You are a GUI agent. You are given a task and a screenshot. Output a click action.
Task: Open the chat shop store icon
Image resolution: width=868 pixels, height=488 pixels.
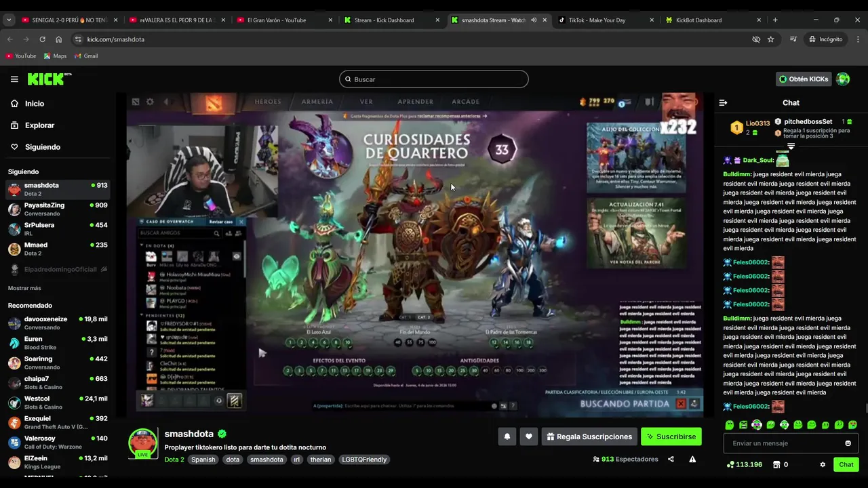point(776,465)
